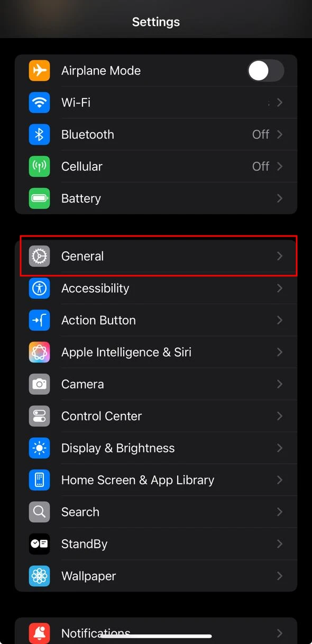312x644 pixels.
Task: Tap the Bluetooth symbol icon
Action: (39, 134)
